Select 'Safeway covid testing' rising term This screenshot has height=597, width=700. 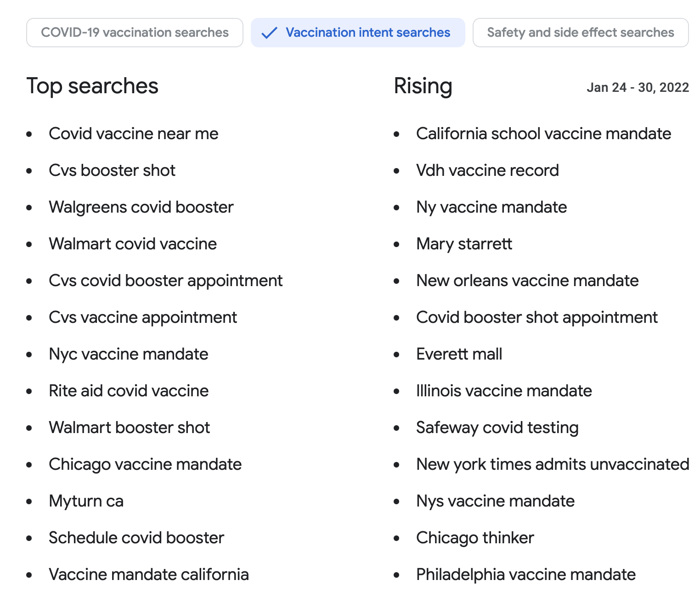click(497, 428)
